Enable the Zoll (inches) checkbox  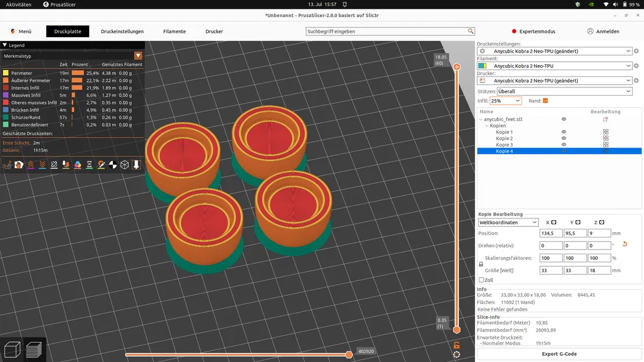[x=481, y=280]
